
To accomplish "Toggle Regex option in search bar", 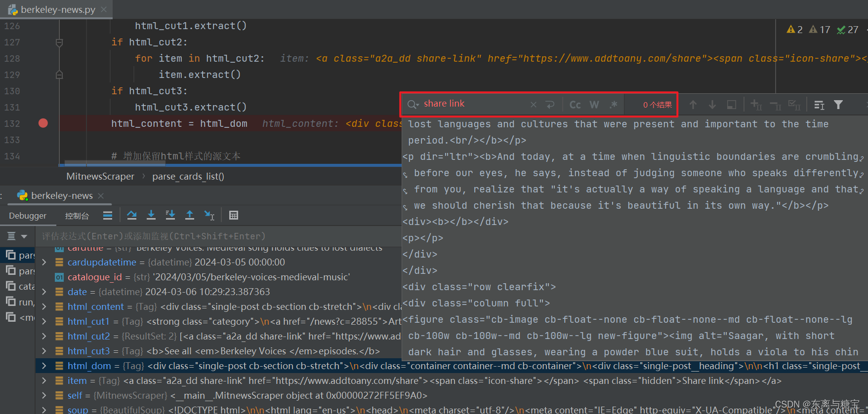I will coord(614,105).
